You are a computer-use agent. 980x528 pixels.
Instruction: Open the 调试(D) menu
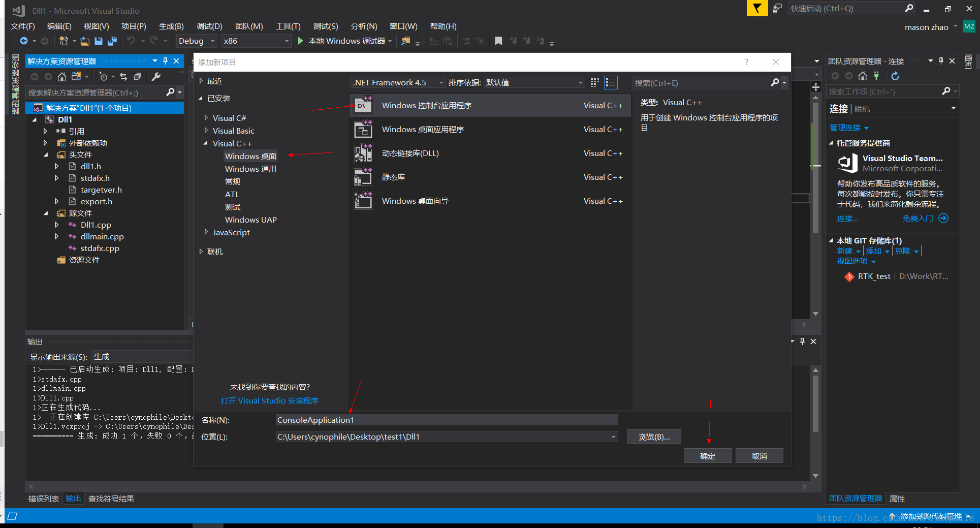click(209, 26)
